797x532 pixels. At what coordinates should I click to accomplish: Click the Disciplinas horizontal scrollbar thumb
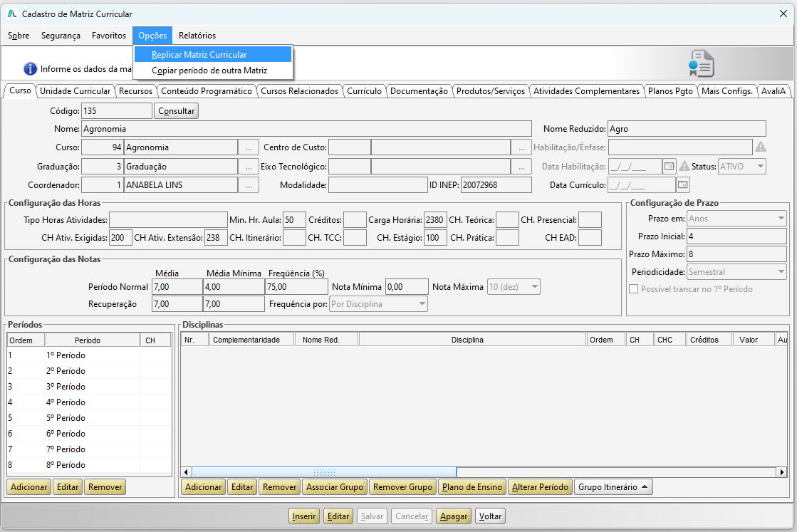pos(324,472)
